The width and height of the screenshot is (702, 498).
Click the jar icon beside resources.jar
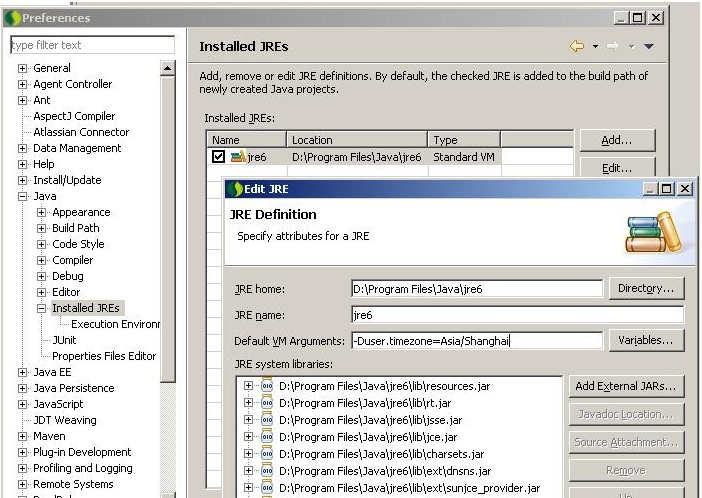pyautogui.click(x=266, y=385)
